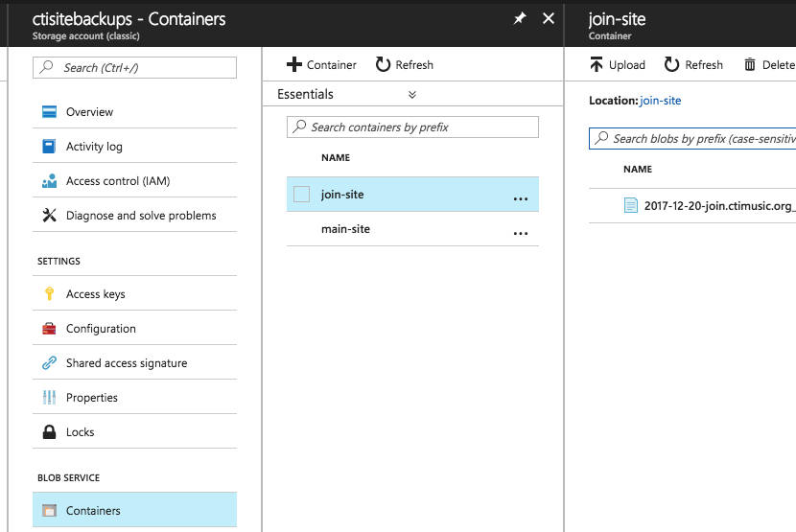The image size is (796, 532).
Task: Select the join-site container name
Action: [x=342, y=195]
